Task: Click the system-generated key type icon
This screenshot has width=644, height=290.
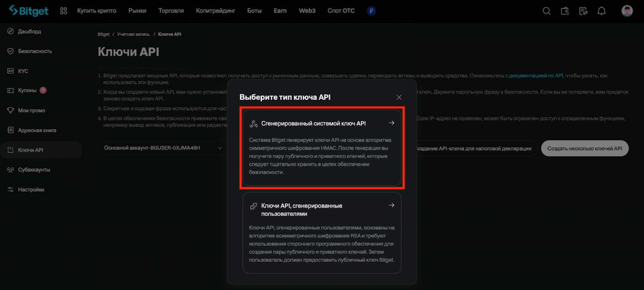Action: [x=253, y=123]
